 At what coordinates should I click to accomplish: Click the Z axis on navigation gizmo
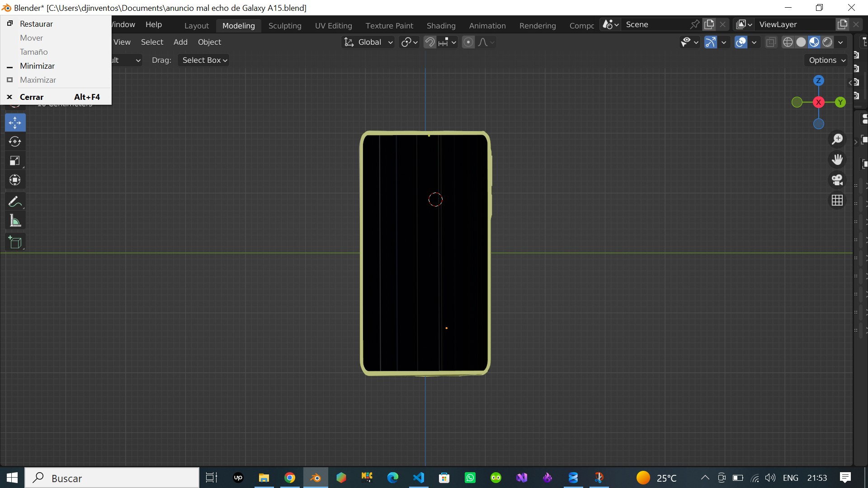tap(818, 80)
